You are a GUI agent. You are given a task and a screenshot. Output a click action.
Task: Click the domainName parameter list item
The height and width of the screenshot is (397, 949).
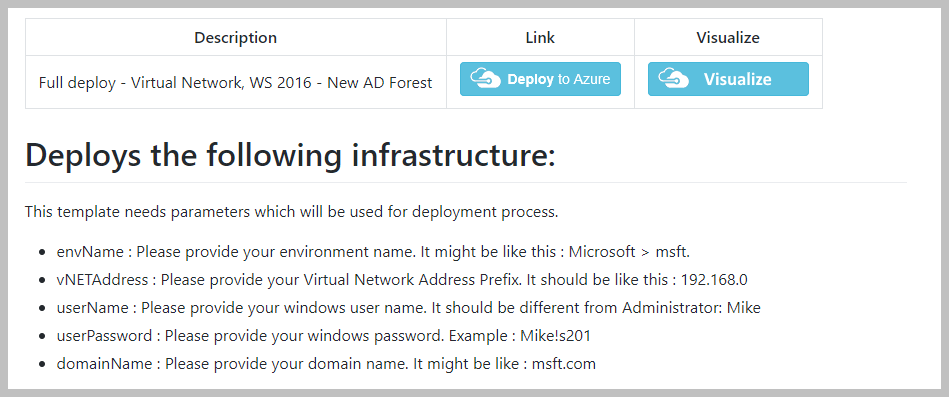(326, 364)
